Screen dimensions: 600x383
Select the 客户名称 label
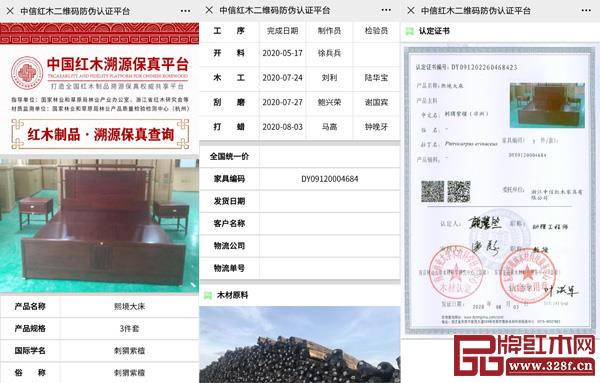pos(229,223)
